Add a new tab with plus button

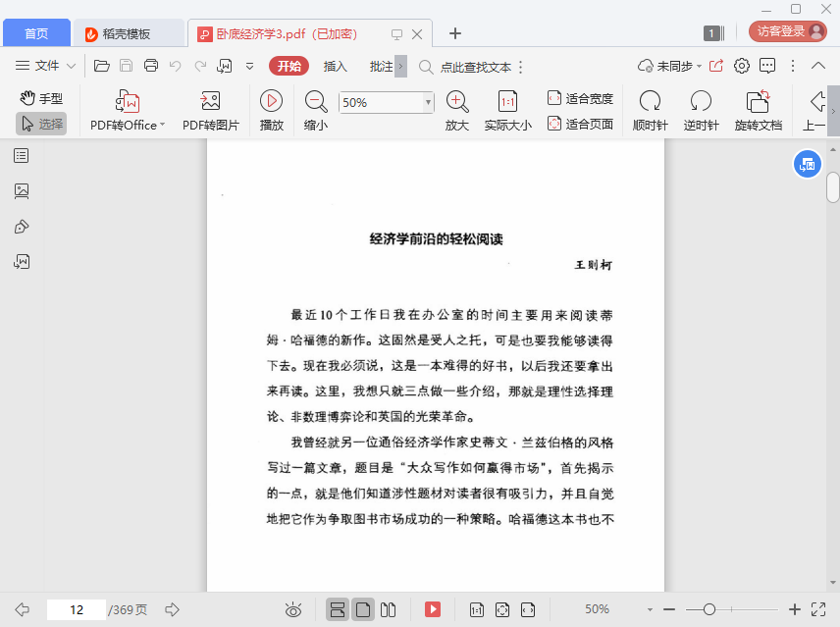[x=455, y=33]
